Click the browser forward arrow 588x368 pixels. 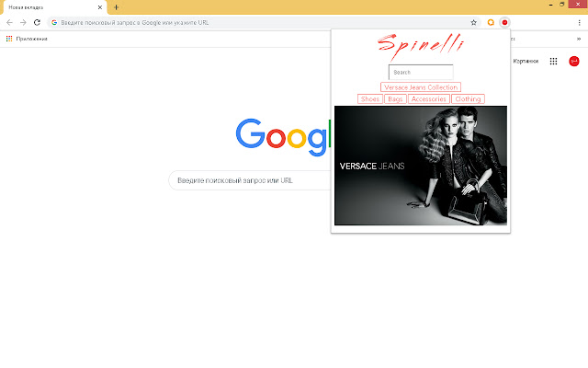[23, 22]
